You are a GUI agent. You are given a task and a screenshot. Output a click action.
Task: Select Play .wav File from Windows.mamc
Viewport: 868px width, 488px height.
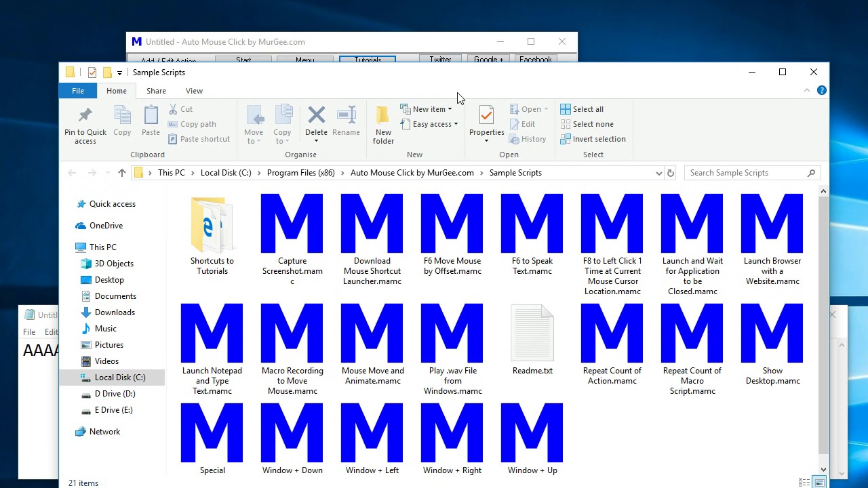coord(452,349)
